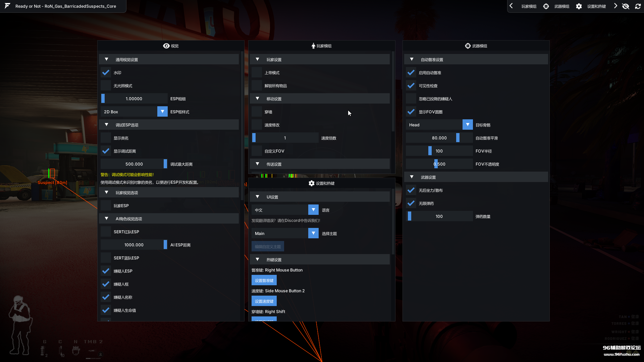
Task: Toggle the 无限弹药 checkbox
Action: click(411, 203)
